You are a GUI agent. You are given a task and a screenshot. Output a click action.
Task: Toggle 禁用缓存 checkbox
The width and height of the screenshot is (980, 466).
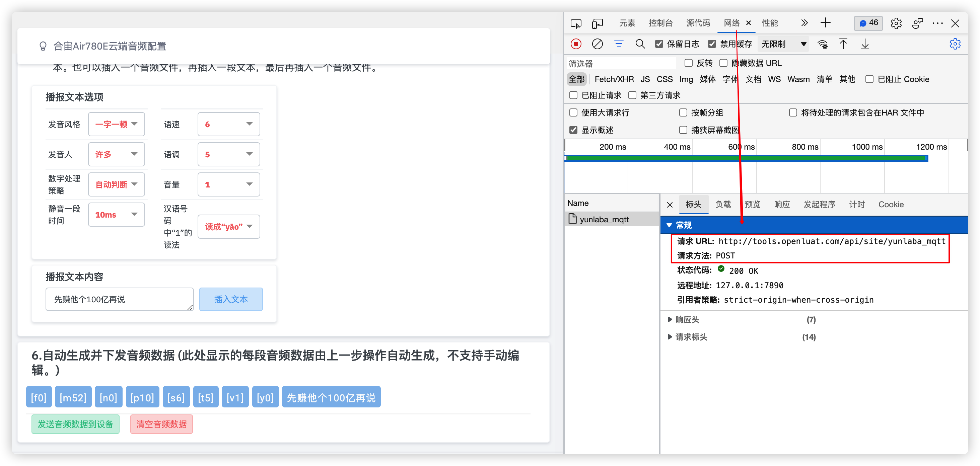tap(712, 44)
